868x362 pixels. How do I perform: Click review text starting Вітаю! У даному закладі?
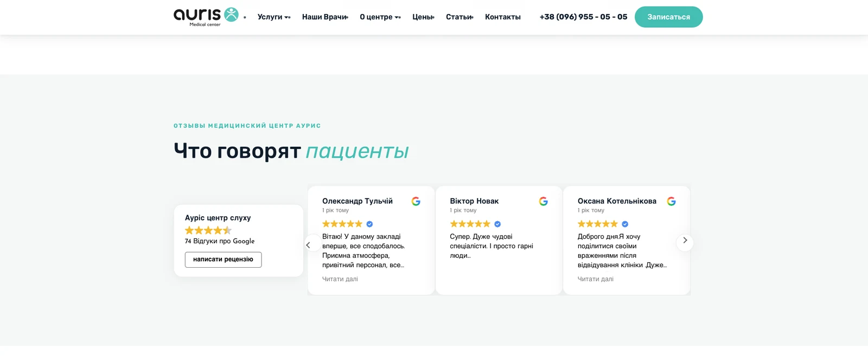(363, 251)
